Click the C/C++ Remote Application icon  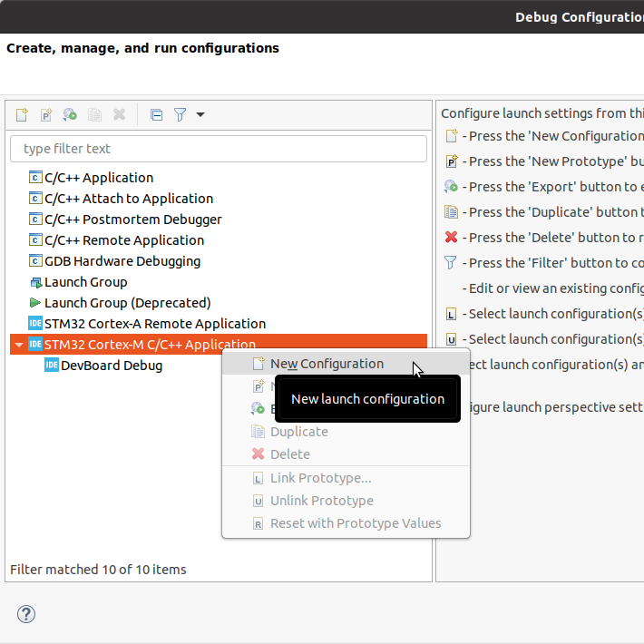pos(35,239)
